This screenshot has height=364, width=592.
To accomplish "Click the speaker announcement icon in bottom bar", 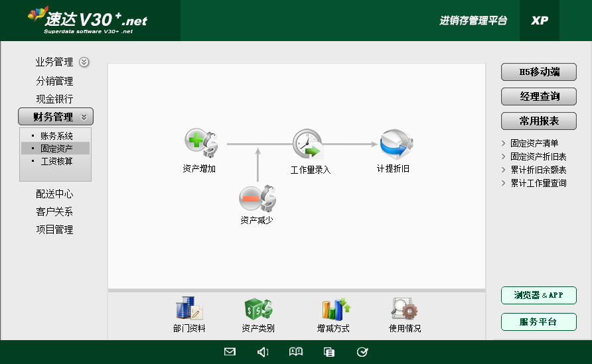I will coord(263,352).
